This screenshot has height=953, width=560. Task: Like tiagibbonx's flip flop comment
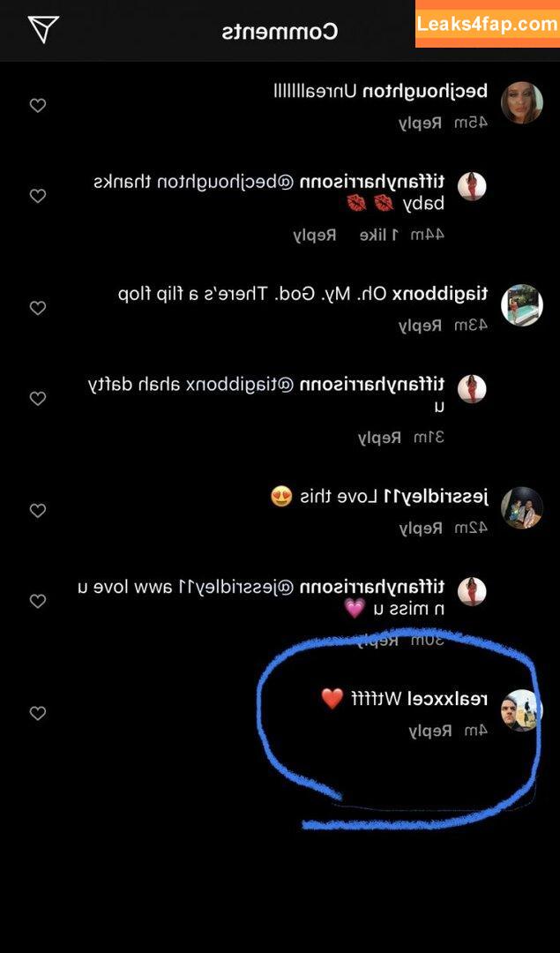point(38,308)
